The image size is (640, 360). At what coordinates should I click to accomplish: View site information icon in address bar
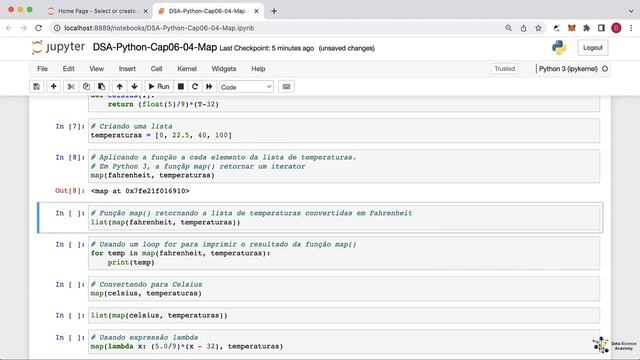pyautogui.click(x=57, y=28)
